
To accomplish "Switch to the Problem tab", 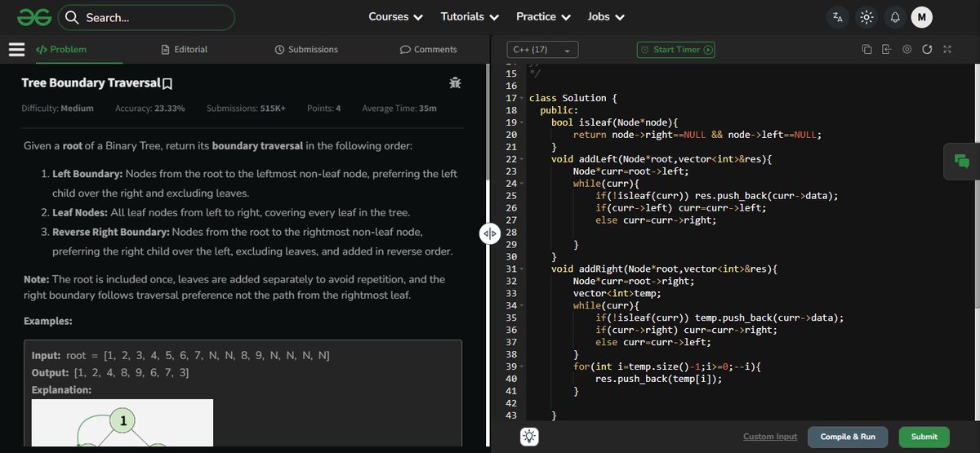I will [x=61, y=50].
